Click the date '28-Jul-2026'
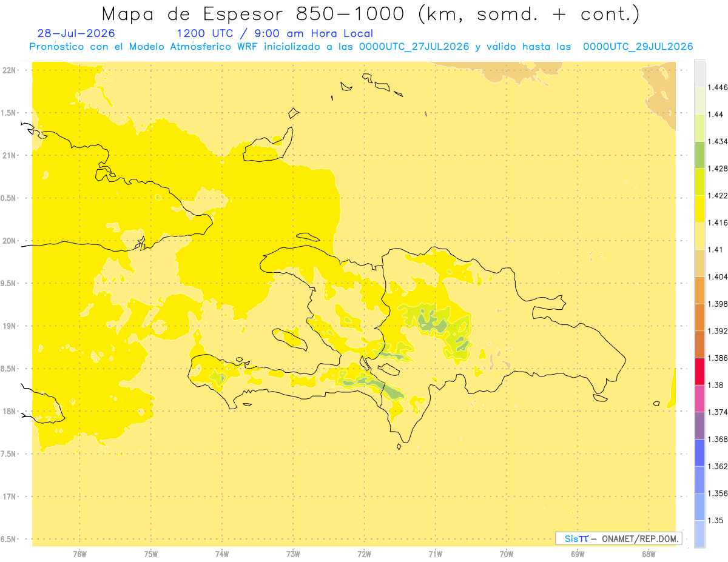The width and height of the screenshot is (728, 562). coord(76,34)
